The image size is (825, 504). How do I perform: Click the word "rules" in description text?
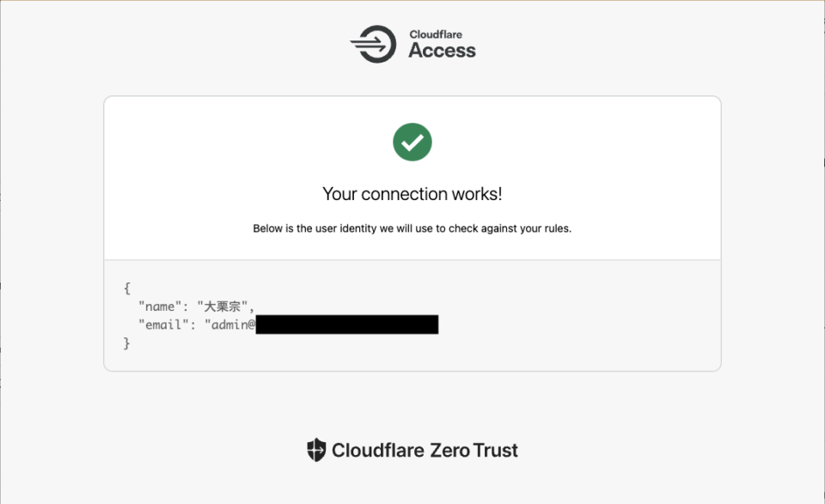tap(557, 228)
